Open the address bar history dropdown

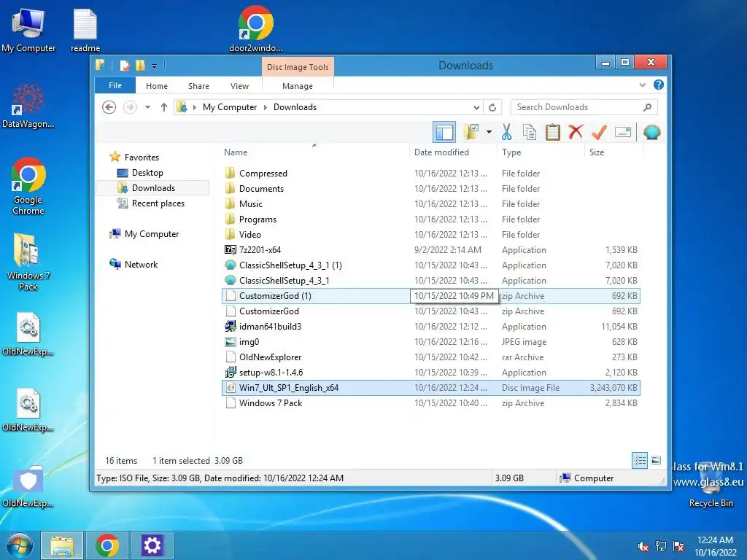476,107
